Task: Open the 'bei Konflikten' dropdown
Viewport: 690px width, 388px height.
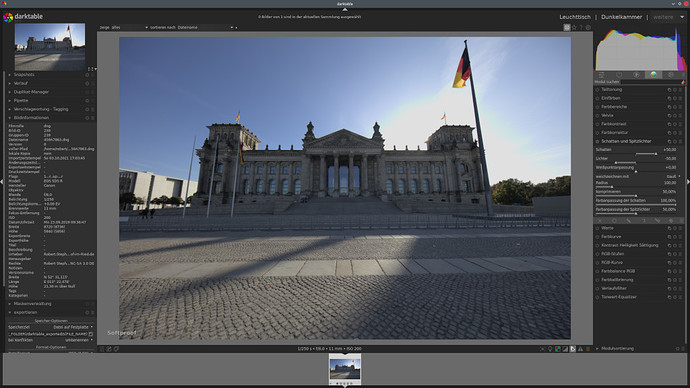Action: pyautogui.click(x=51, y=340)
